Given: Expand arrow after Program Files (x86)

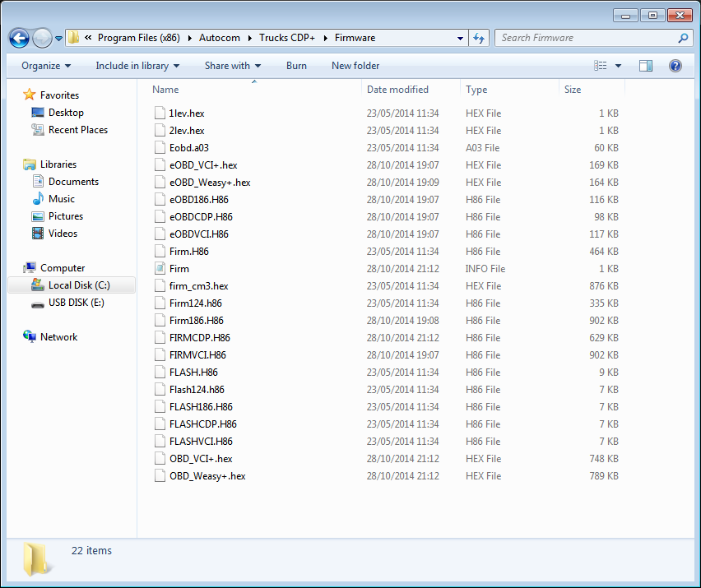Looking at the screenshot, I should 189,39.
